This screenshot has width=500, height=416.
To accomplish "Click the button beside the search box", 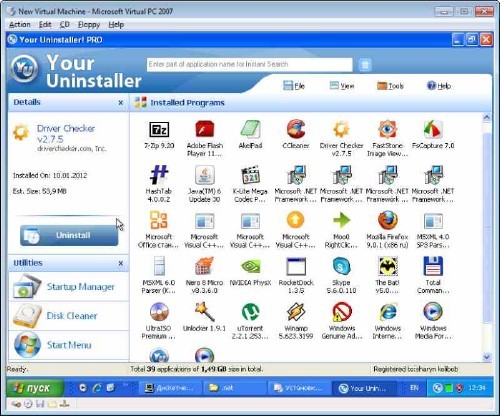I will (365, 65).
